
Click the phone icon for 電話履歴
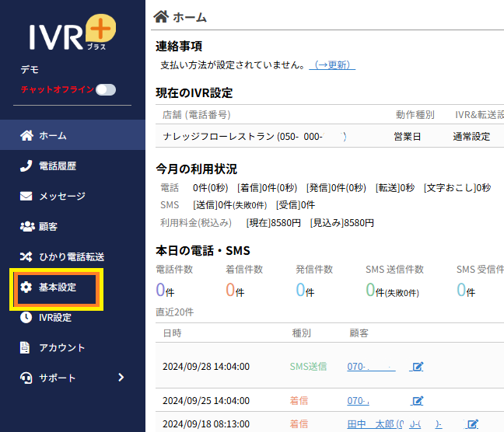click(26, 166)
